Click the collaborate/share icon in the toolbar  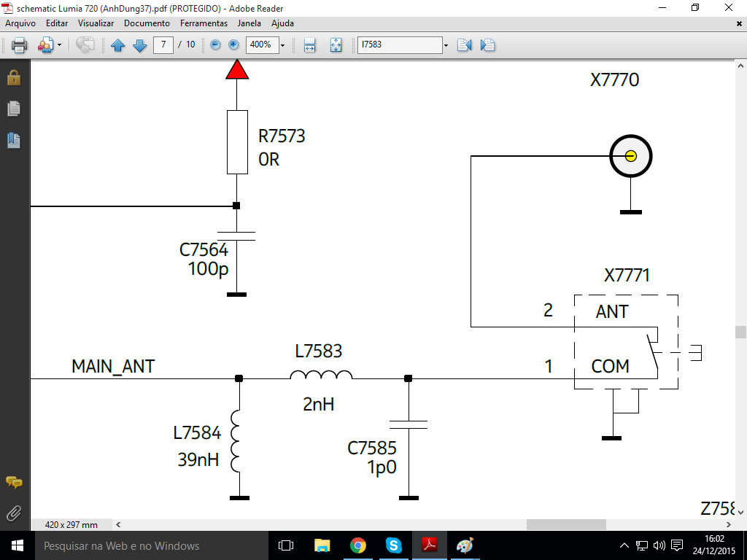tap(45, 44)
